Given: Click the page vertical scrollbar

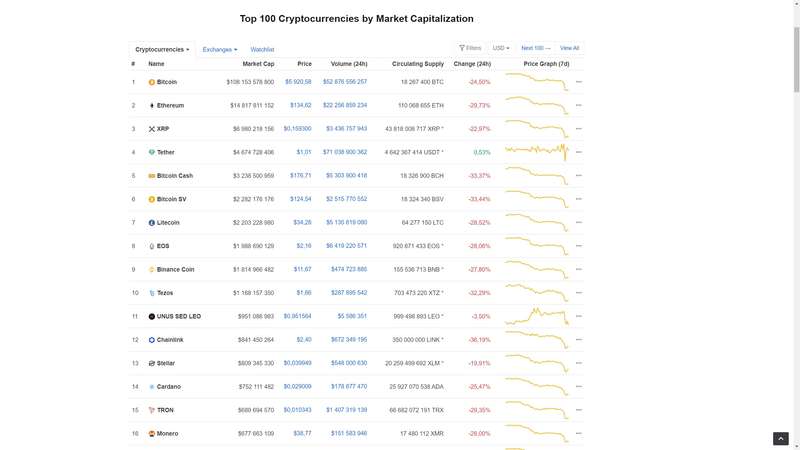Looking at the screenshot, I should (796, 200).
